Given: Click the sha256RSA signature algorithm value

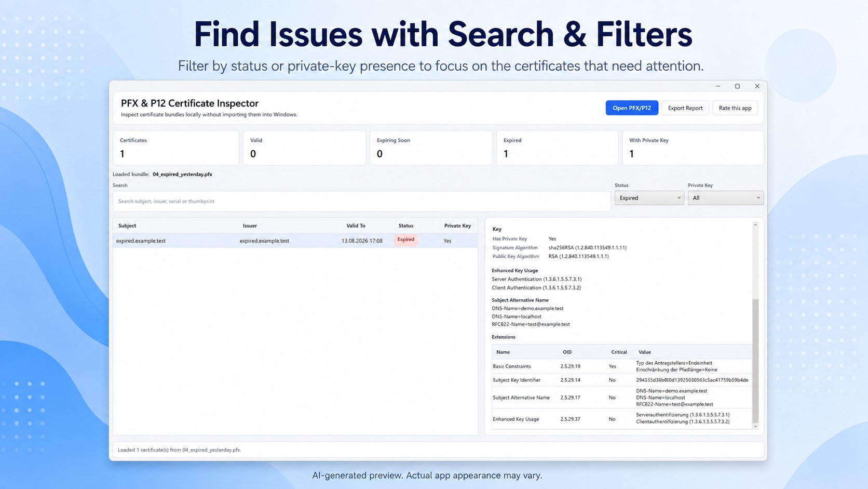Looking at the screenshot, I should pyautogui.click(x=587, y=247).
